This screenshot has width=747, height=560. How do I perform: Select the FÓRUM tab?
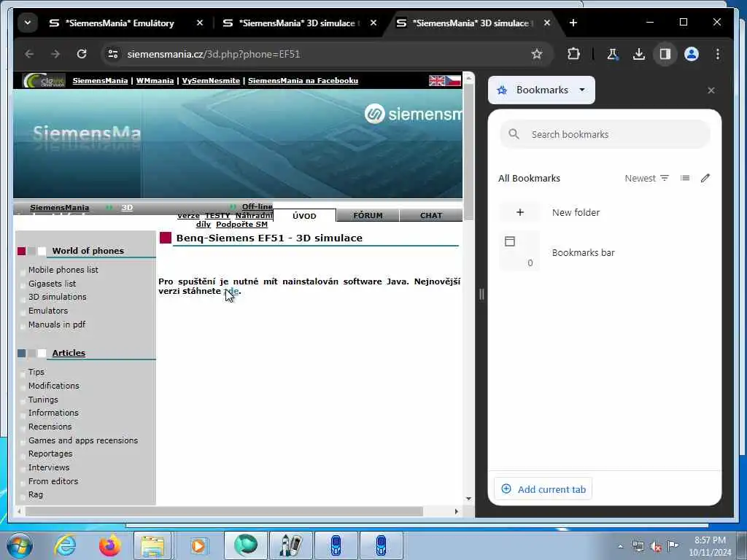(368, 216)
